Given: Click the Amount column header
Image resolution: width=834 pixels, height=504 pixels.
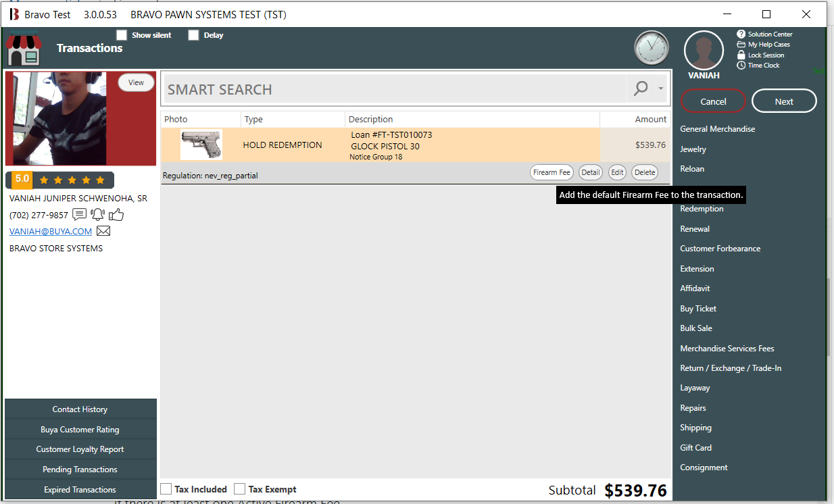Looking at the screenshot, I should [x=635, y=119].
